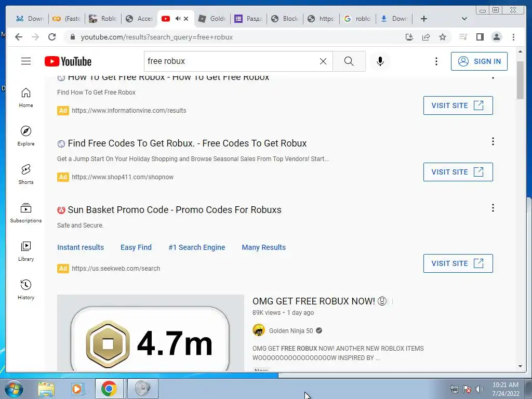Switch to the Google roblo browser tab
Viewport: 532px width, 399px height.
(x=357, y=19)
